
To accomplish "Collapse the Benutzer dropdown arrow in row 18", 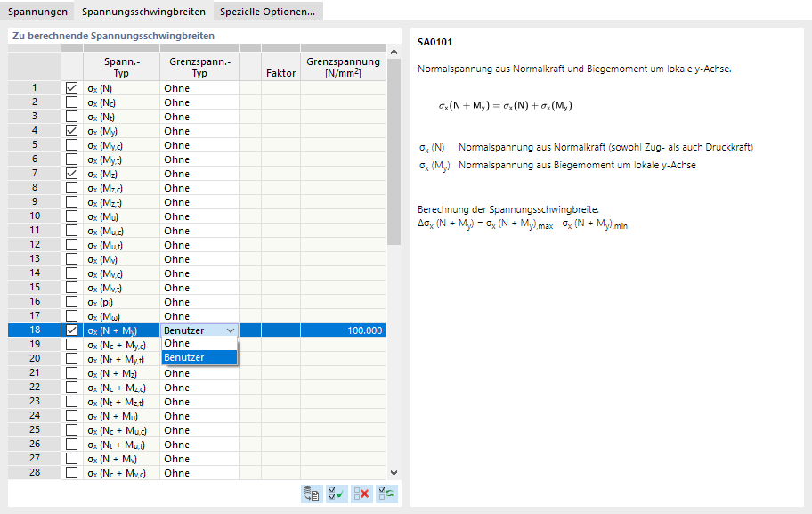I will 231,330.
